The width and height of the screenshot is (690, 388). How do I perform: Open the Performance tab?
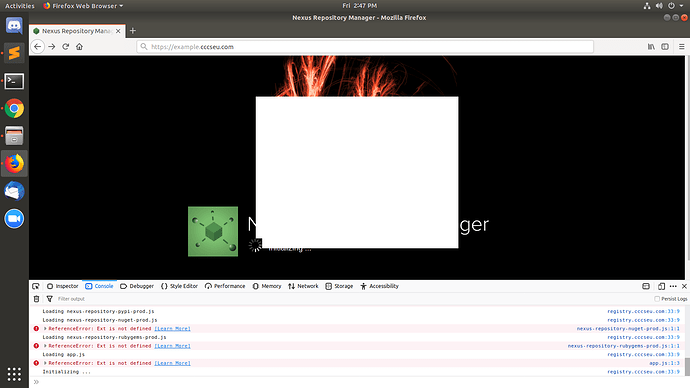[225, 286]
